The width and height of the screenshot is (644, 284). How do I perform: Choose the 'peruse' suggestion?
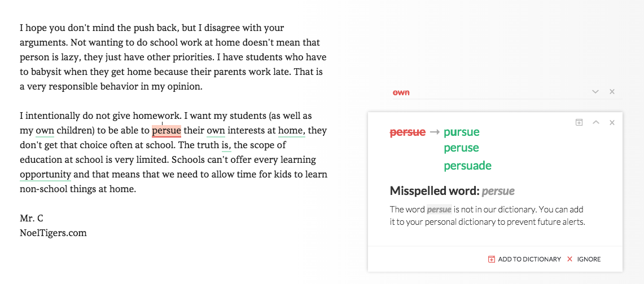click(461, 148)
